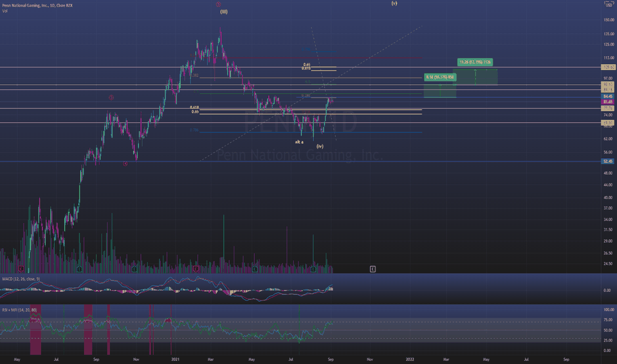Image resolution: width=617 pixels, height=364 pixels.
Task: Select the 11.26 (12.19%) price range label
Action: click(x=475, y=62)
